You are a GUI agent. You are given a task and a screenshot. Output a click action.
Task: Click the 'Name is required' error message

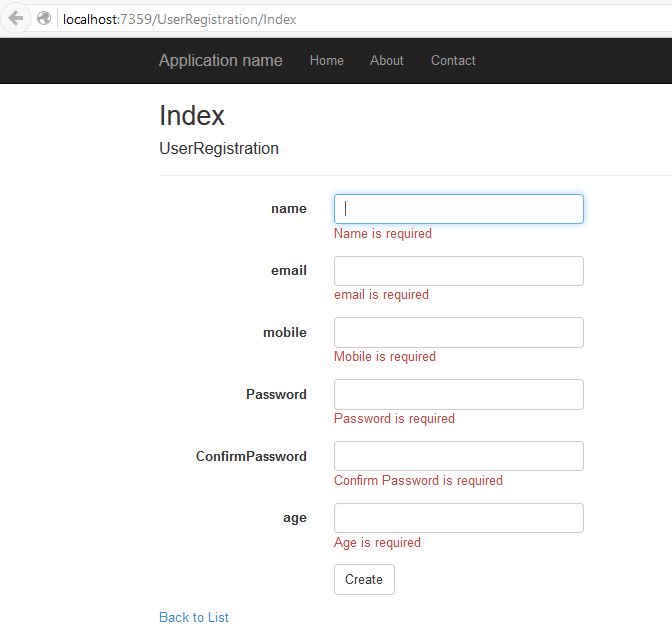[x=383, y=234]
